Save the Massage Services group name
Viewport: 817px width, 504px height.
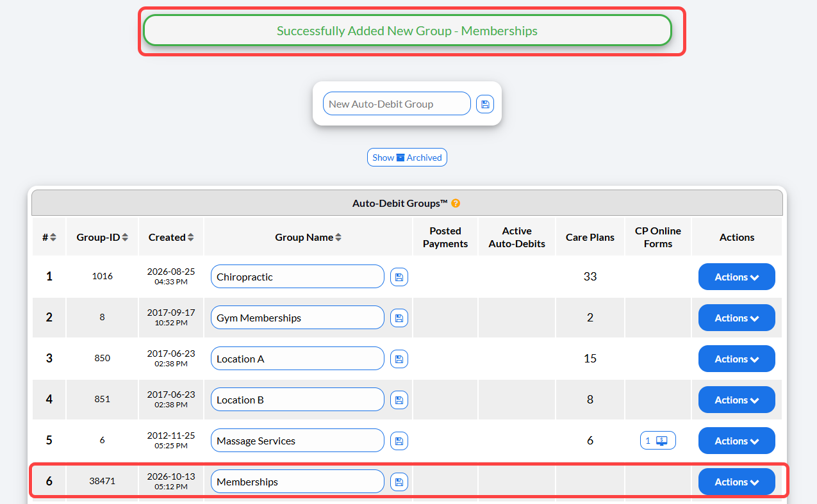[399, 441]
